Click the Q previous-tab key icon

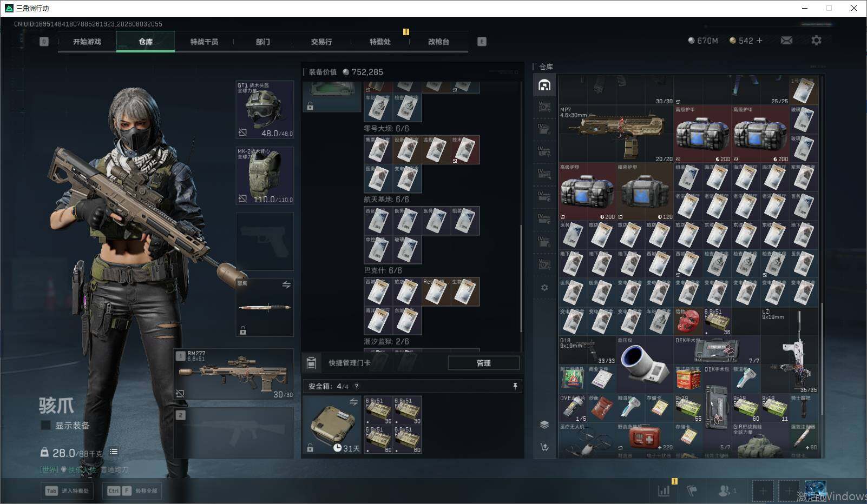pos(44,42)
